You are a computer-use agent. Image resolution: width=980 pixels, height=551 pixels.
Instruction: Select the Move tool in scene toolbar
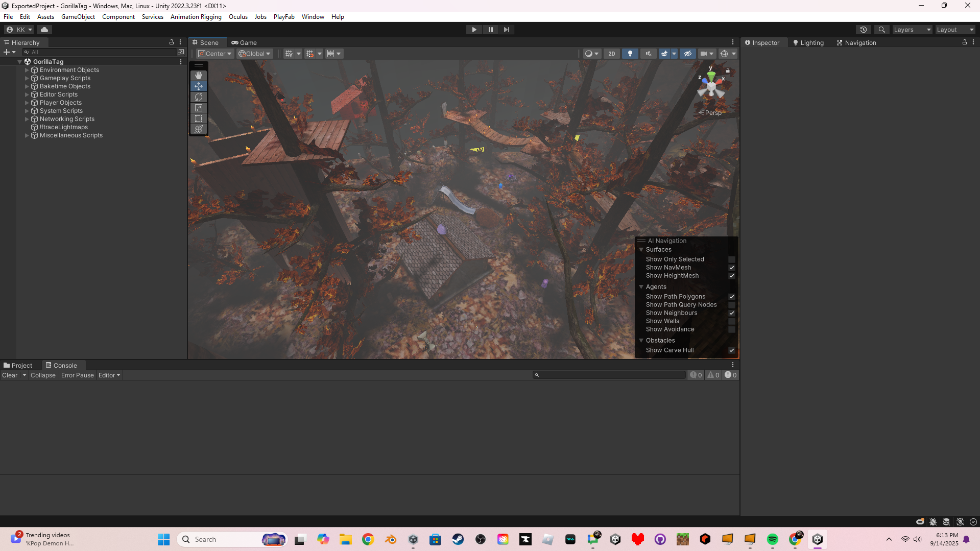pos(199,86)
